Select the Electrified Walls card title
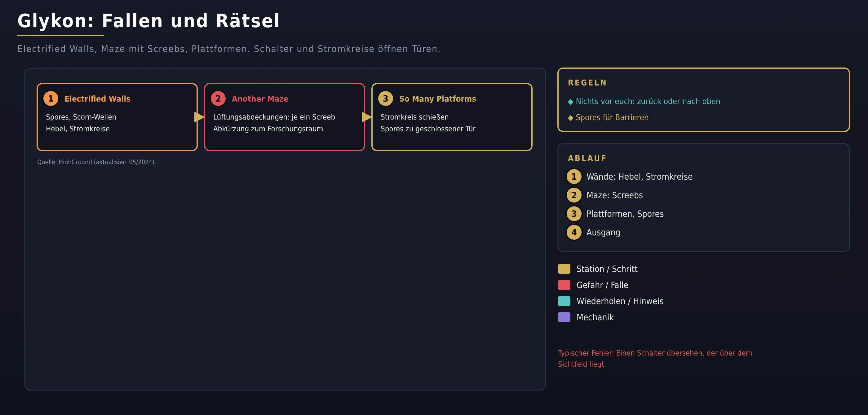 pyautogui.click(x=97, y=98)
